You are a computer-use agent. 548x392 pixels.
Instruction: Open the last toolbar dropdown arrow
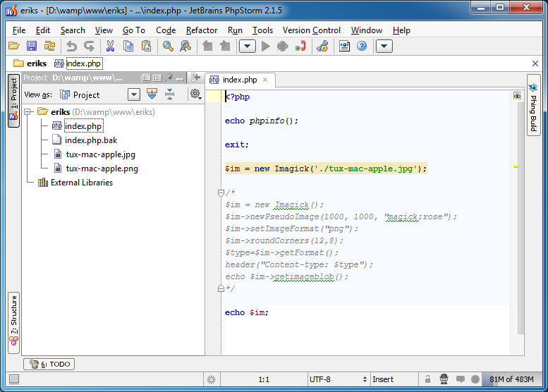pos(384,46)
